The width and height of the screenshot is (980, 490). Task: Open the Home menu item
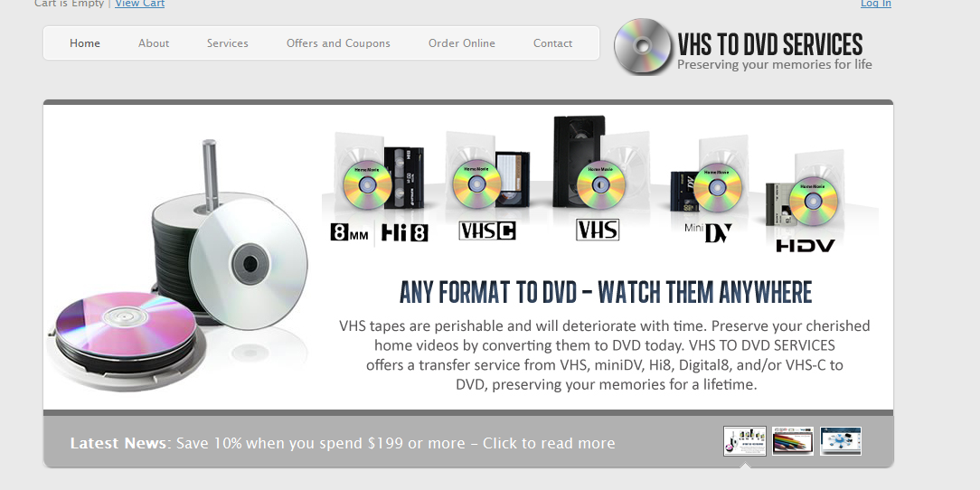click(85, 43)
